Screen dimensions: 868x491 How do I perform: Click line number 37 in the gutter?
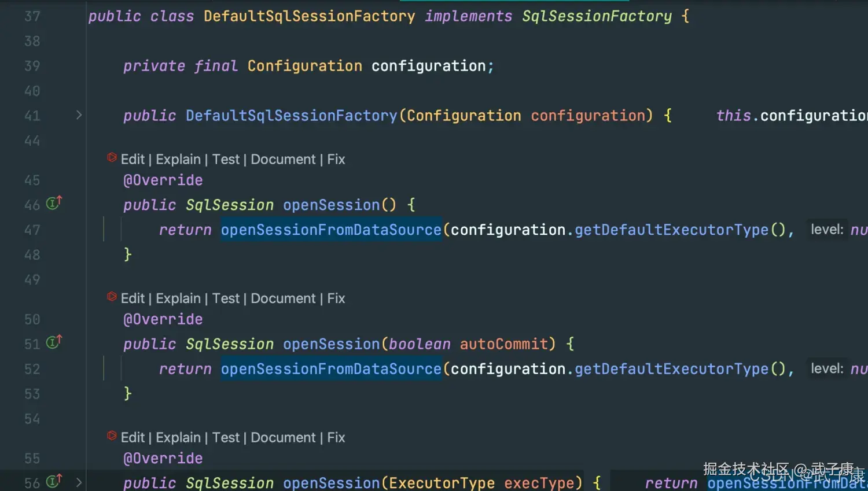32,16
